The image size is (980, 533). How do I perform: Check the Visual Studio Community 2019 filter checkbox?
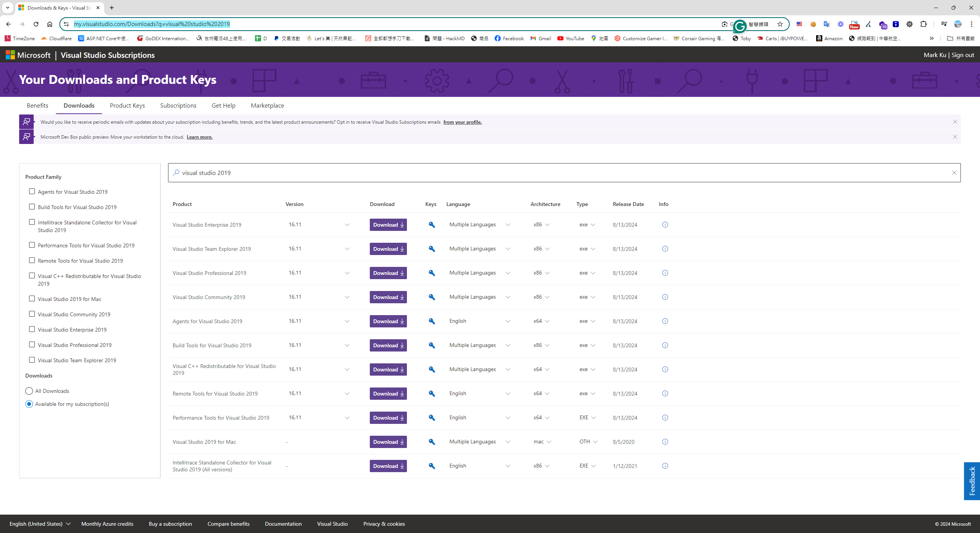pos(32,314)
